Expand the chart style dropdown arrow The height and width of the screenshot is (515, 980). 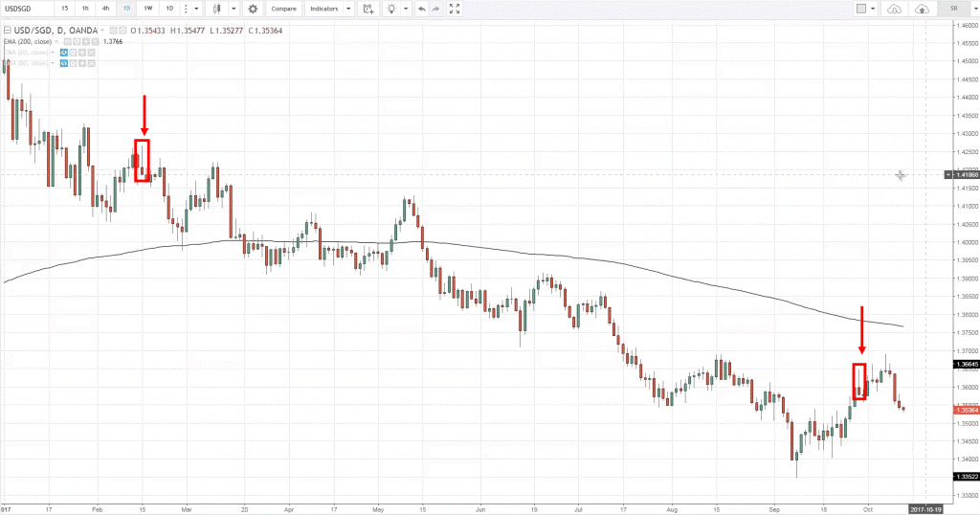[x=233, y=9]
